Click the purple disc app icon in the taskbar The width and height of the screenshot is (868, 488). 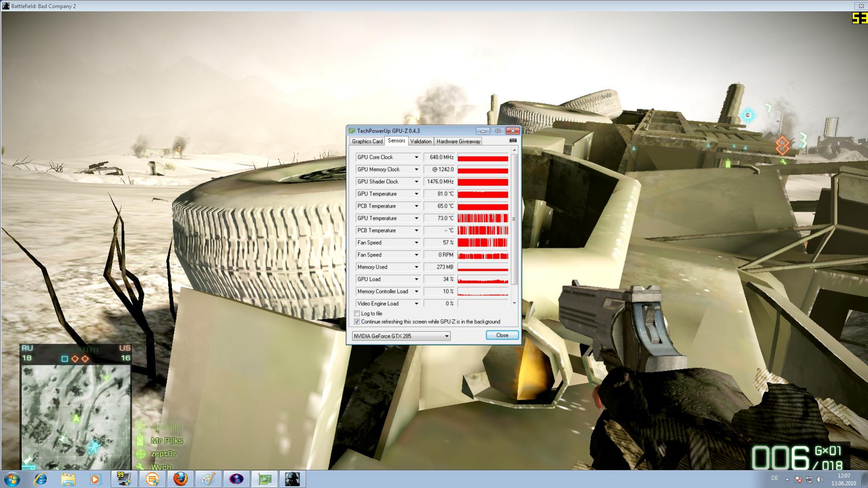point(236,479)
